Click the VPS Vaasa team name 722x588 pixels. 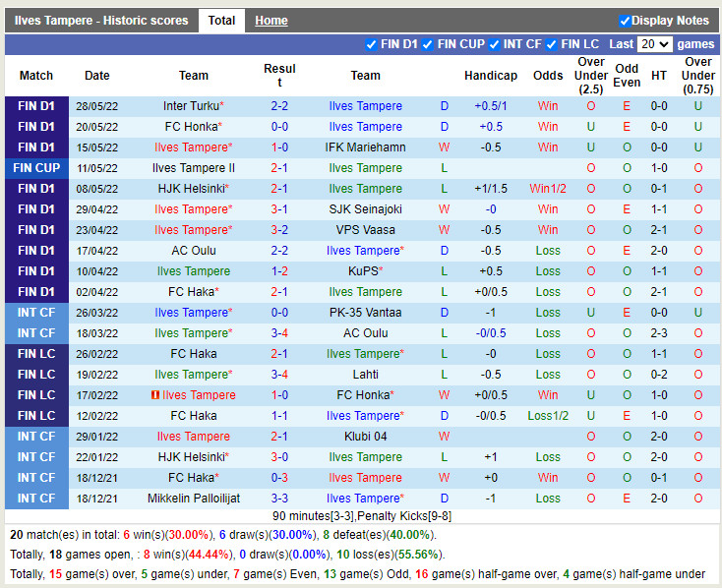[365, 230]
